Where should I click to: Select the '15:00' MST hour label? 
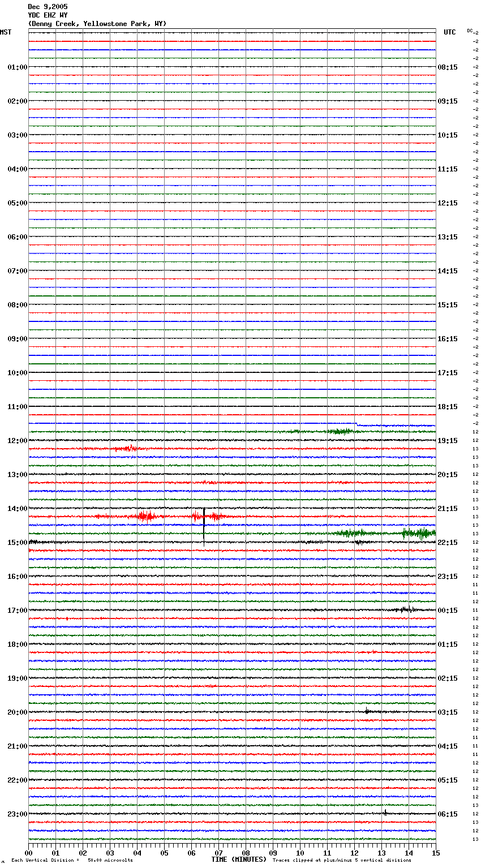coord(18,543)
